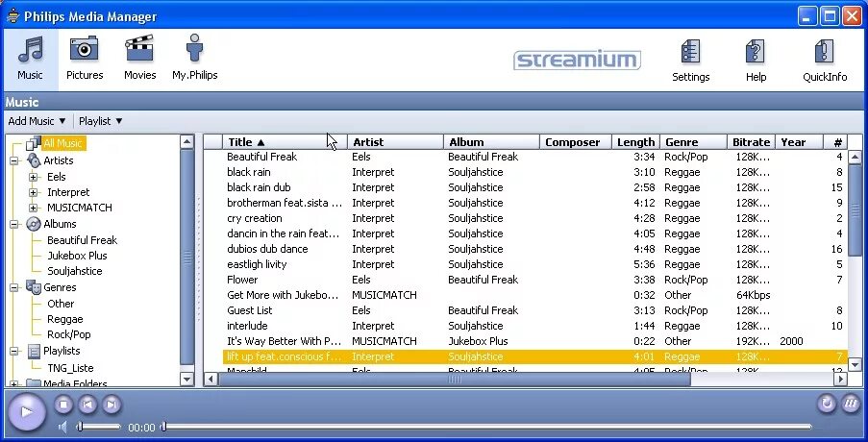
Task: Sort by the Composer column header
Action: (576, 142)
